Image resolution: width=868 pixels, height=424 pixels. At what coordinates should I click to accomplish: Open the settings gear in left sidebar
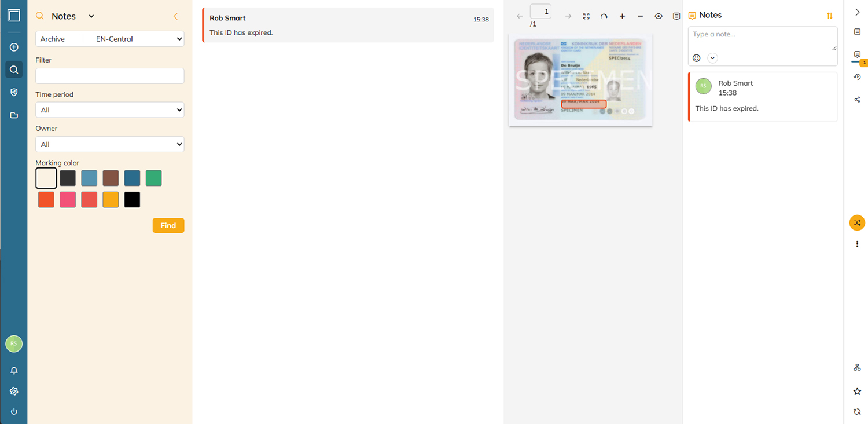click(14, 391)
